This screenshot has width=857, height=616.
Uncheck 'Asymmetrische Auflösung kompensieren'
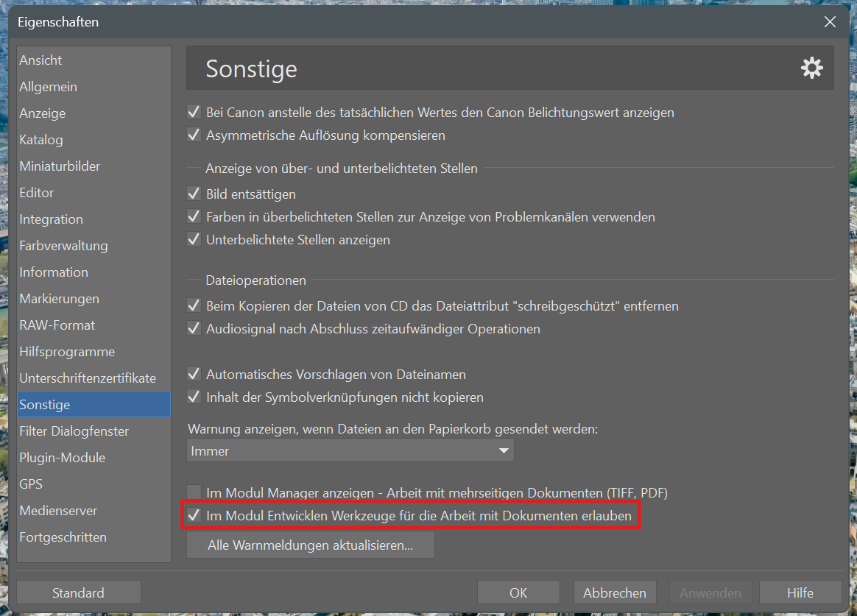pyautogui.click(x=194, y=135)
